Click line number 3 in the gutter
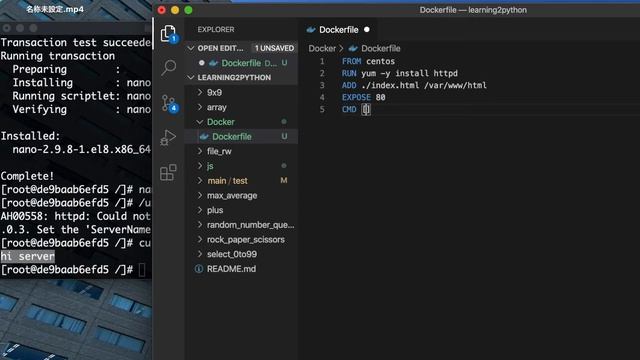 [322, 85]
